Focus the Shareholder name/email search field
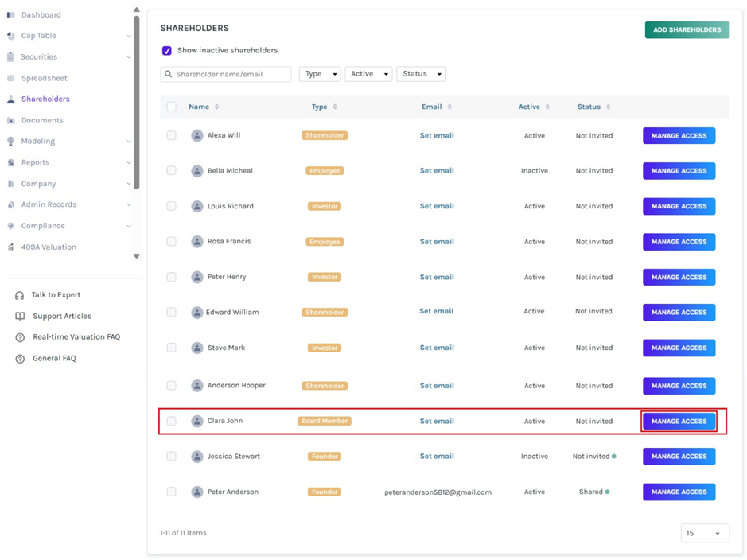The image size is (747, 560). [226, 74]
